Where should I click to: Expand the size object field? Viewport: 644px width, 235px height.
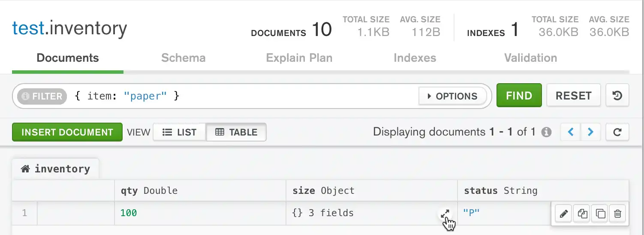pos(445,213)
